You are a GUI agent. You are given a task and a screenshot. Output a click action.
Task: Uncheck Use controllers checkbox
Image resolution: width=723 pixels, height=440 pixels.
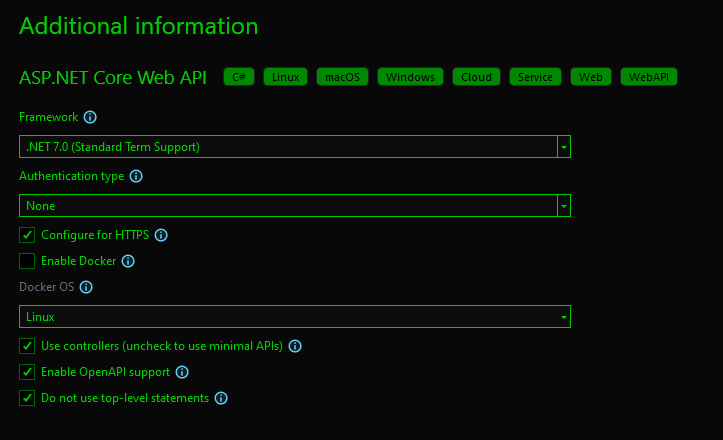click(x=28, y=346)
